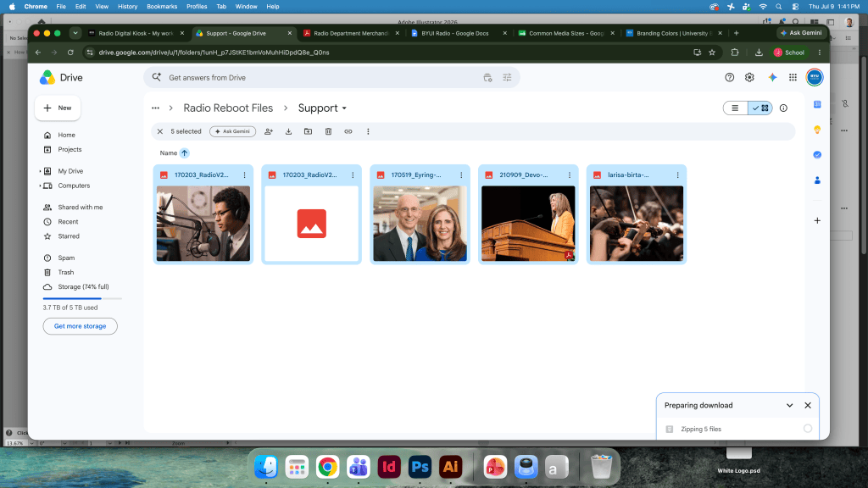Switch to list layout view

pyautogui.click(x=735, y=108)
